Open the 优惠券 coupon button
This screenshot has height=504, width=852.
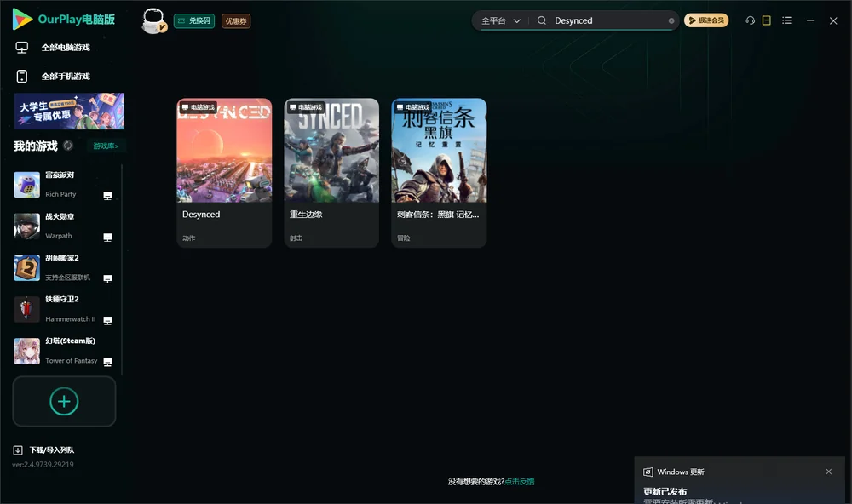pyautogui.click(x=236, y=21)
